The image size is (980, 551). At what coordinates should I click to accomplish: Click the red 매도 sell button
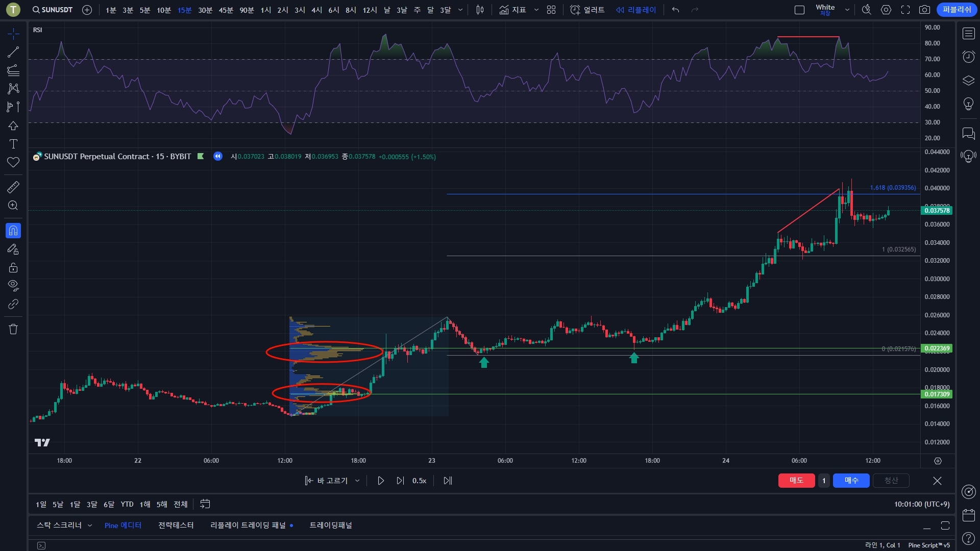point(796,481)
